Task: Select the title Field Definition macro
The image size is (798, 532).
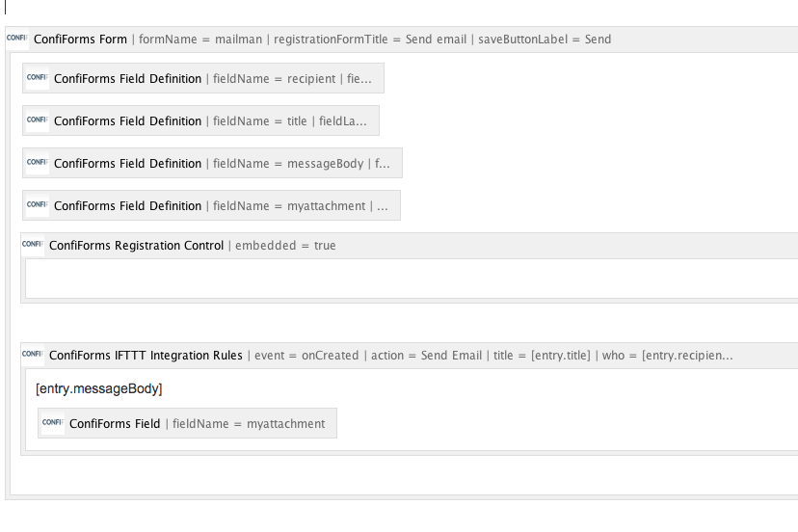Action: pos(200,120)
